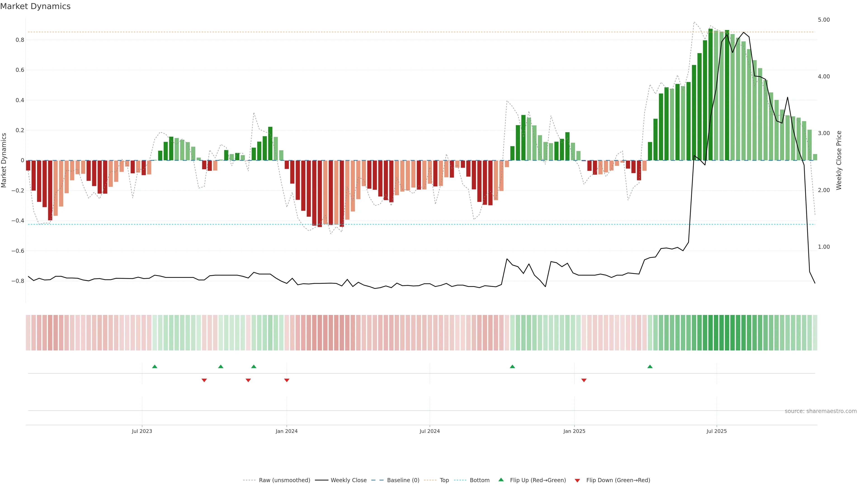Toggle the Top legend entry
The width and height of the screenshot is (868, 488).
point(444,480)
